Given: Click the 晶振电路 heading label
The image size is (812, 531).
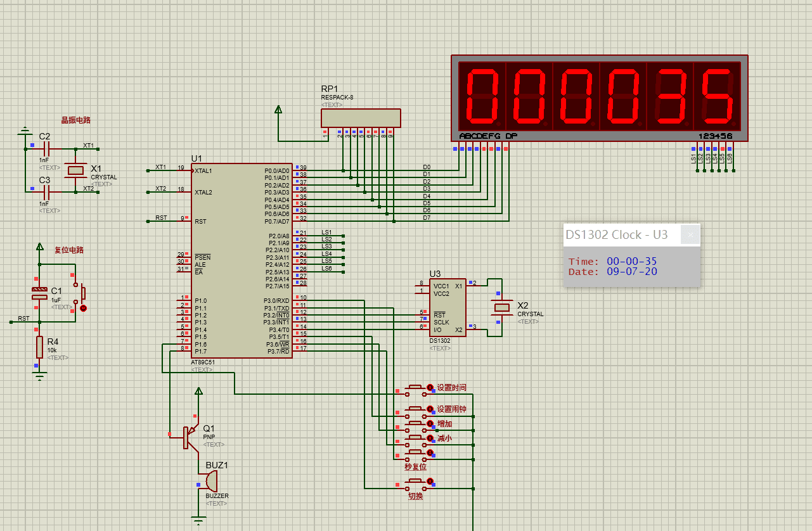Looking at the screenshot, I should click(x=75, y=120).
